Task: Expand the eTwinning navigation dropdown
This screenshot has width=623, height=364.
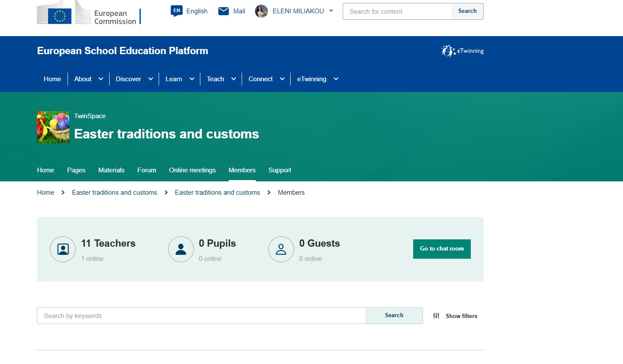Action: tap(336, 79)
